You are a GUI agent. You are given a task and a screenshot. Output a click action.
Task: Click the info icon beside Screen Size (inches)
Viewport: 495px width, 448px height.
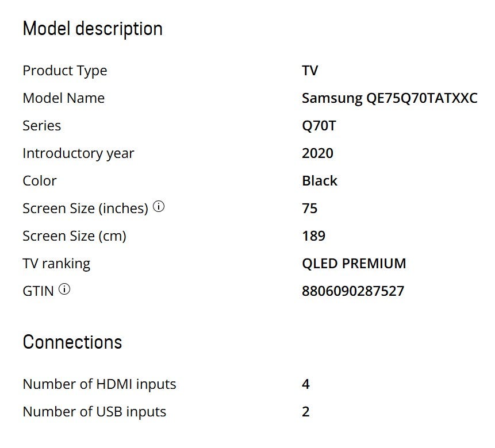[159, 207]
